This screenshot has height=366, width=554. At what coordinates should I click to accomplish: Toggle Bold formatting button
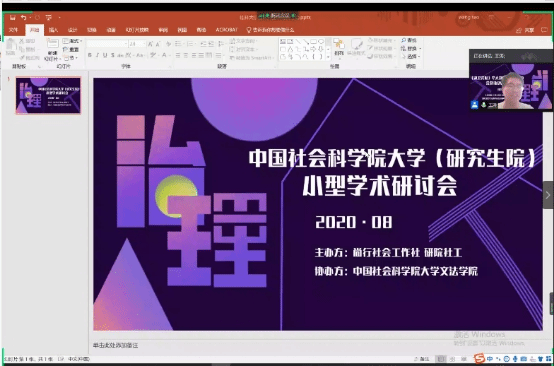click(x=90, y=55)
